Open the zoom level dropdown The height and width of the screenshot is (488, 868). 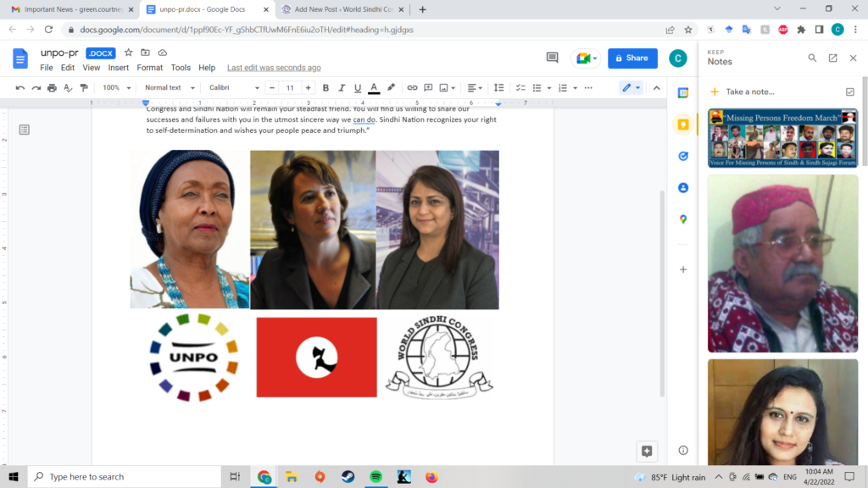click(x=117, y=88)
